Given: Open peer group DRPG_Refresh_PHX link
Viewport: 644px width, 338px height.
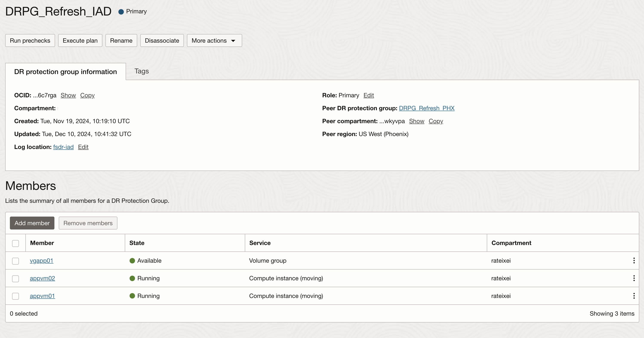Looking at the screenshot, I should click(427, 108).
